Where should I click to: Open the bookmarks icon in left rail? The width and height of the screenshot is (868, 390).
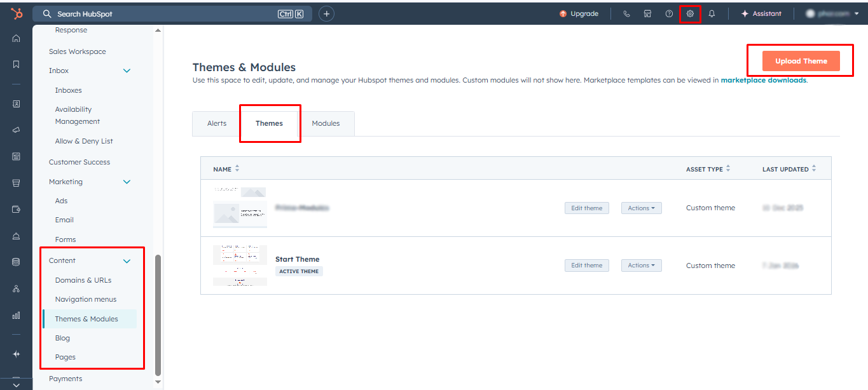point(17,64)
